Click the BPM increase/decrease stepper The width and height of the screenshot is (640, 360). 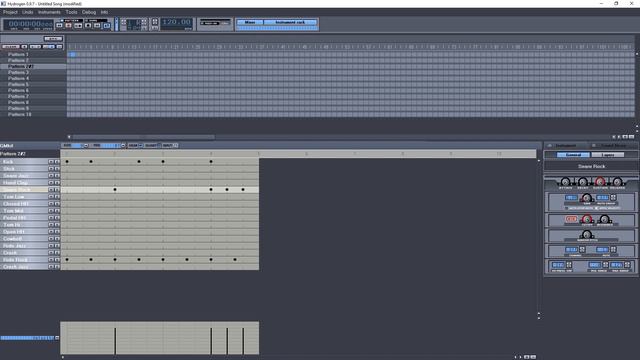point(155,22)
